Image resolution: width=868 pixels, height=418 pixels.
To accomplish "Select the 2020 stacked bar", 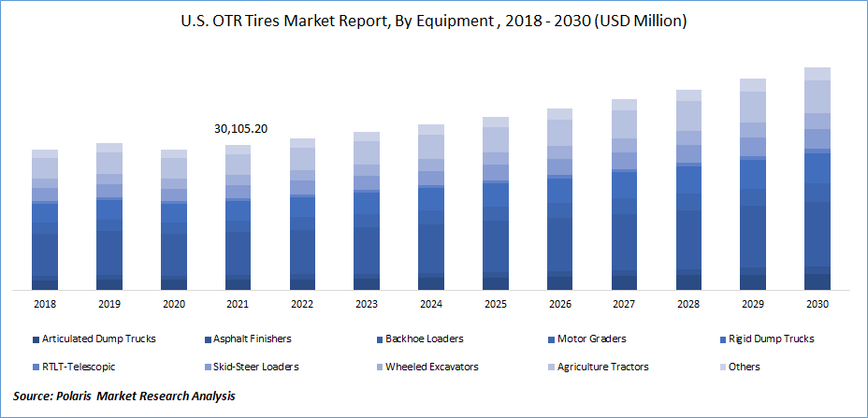I will [x=174, y=220].
